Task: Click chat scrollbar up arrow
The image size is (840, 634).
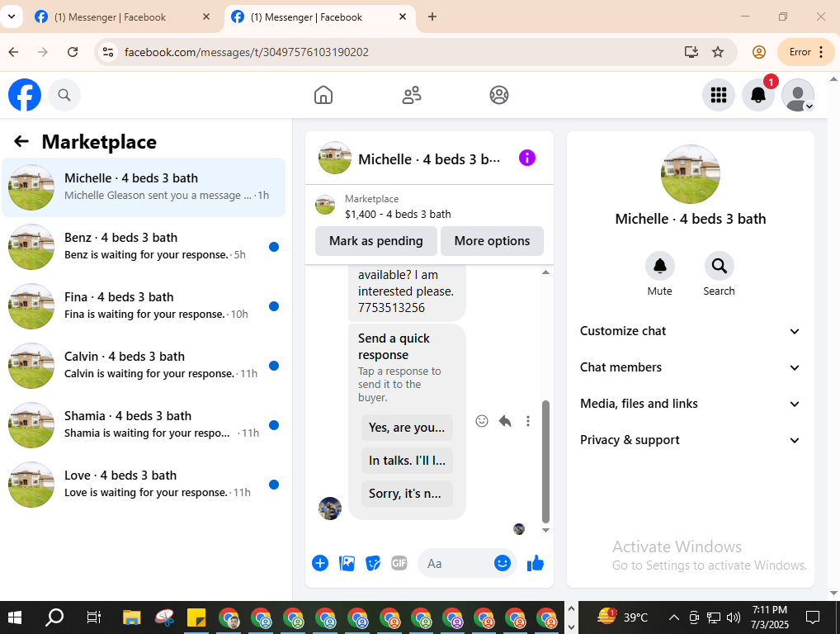Action: click(546, 272)
